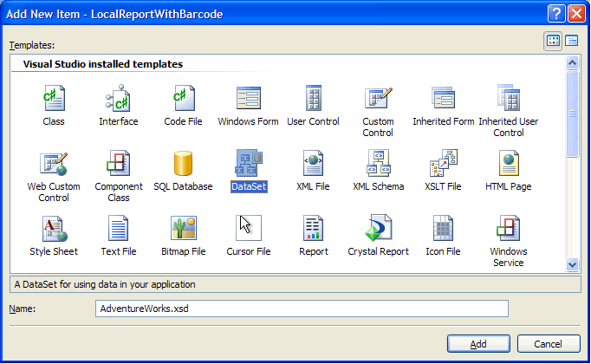The height and width of the screenshot is (364, 591).
Task: Select the Component Class template icon
Action: coord(119,163)
